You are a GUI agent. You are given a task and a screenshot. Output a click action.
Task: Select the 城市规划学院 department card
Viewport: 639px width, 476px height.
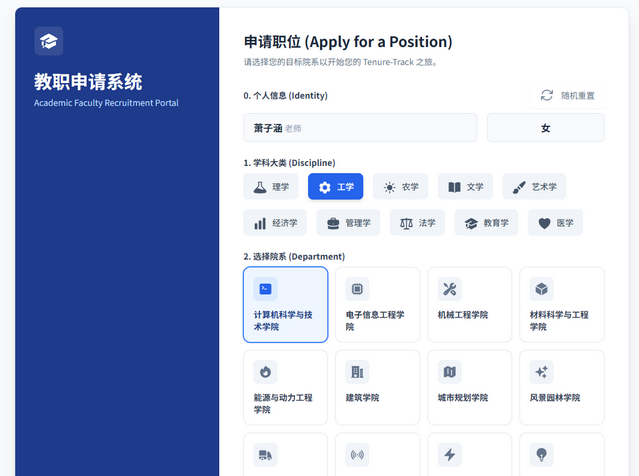(x=469, y=387)
